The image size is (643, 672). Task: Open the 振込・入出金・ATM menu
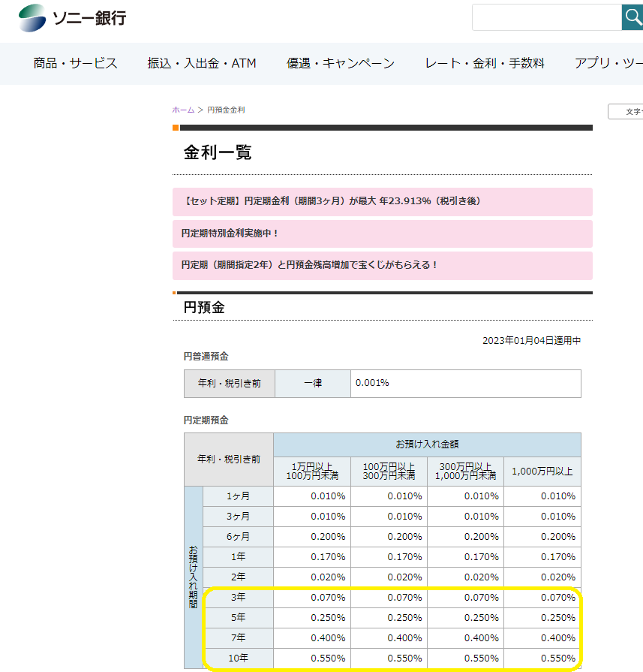pos(202,63)
